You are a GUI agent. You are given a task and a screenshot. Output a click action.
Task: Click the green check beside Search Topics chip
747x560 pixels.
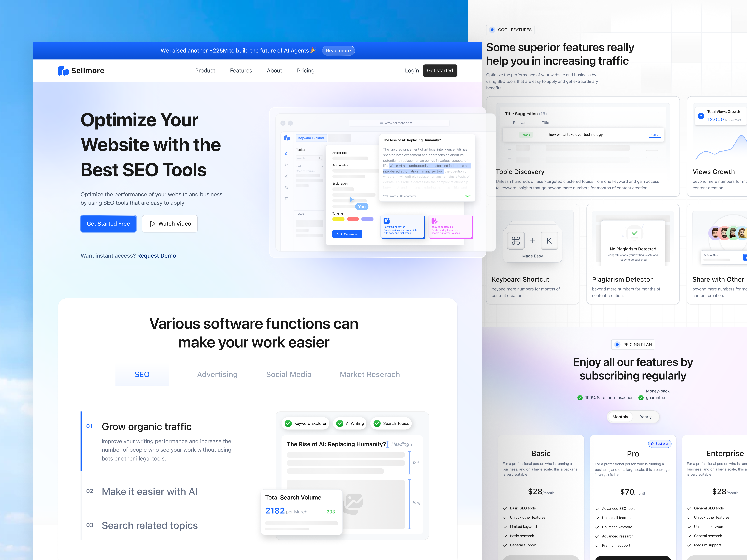tap(377, 423)
